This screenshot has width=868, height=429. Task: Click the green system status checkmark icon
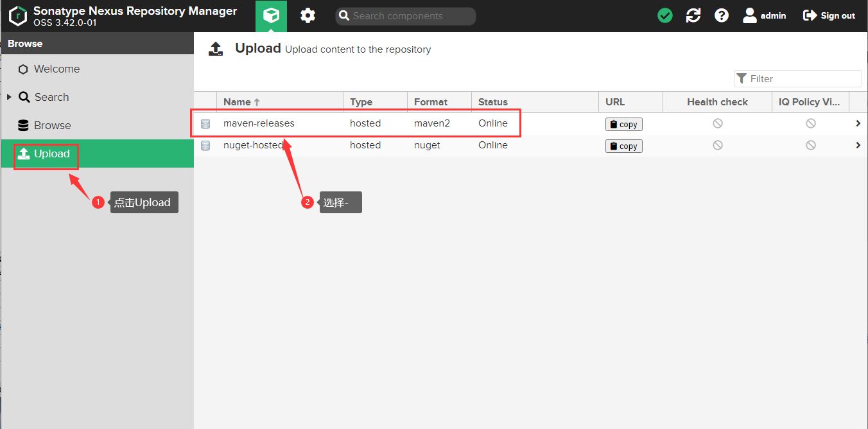(665, 15)
